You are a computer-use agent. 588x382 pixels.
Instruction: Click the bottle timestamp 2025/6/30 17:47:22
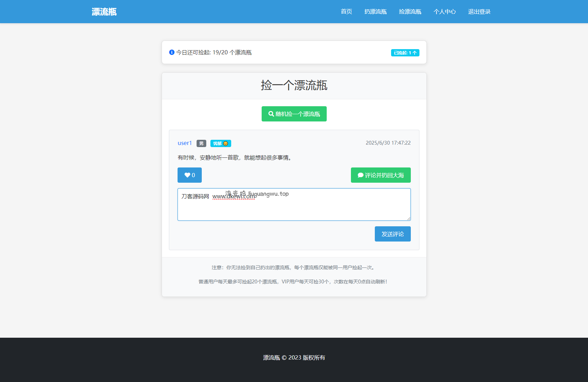(x=388, y=143)
